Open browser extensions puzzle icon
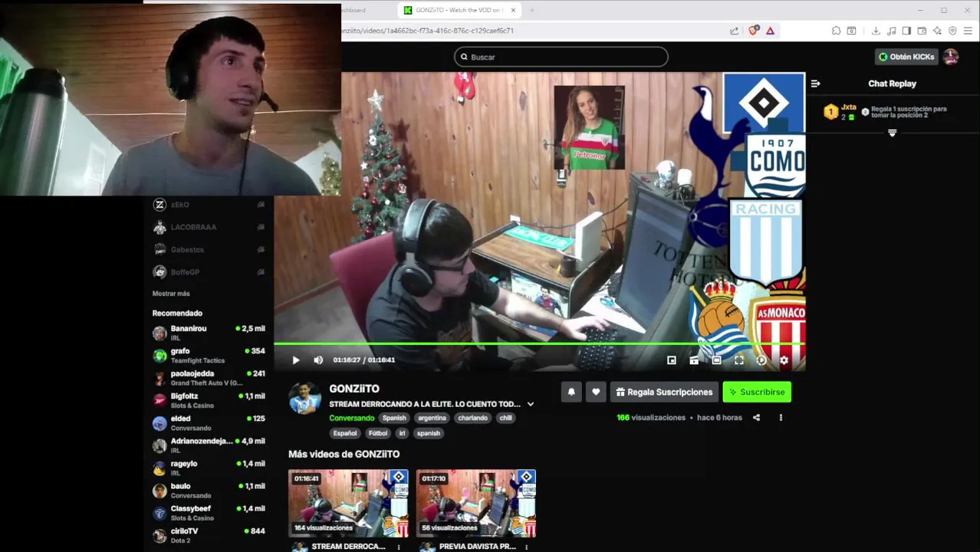This screenshot has width=980, height=552. [836, 31]
